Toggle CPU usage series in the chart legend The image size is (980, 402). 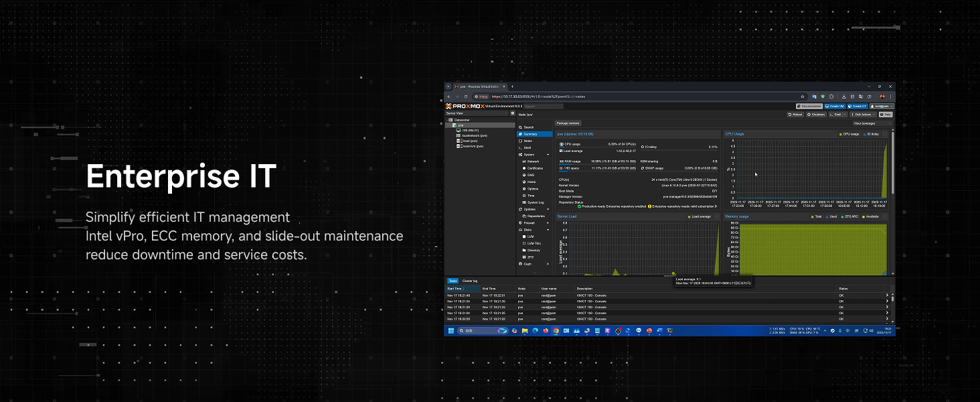pyautogui.click(x=849, y=134)
